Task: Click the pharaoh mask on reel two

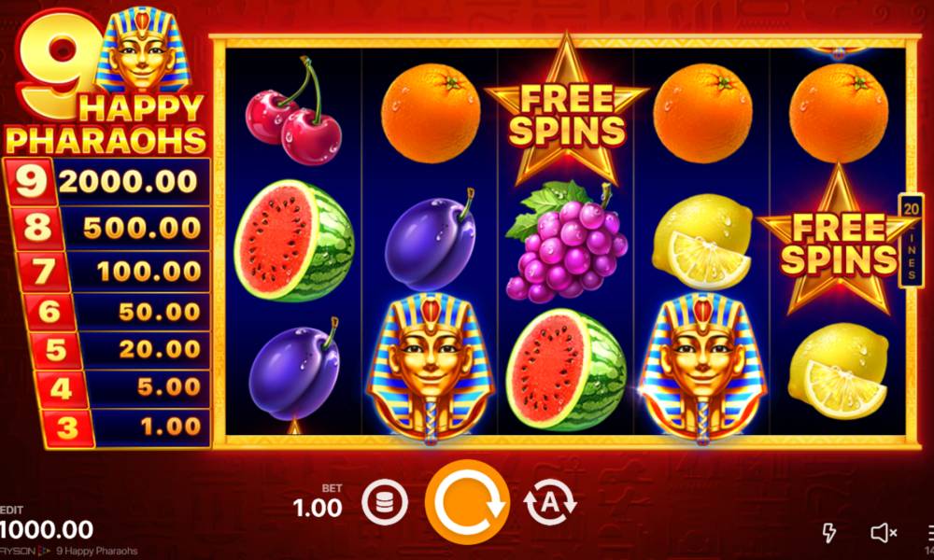Action: tap(431, 368)
